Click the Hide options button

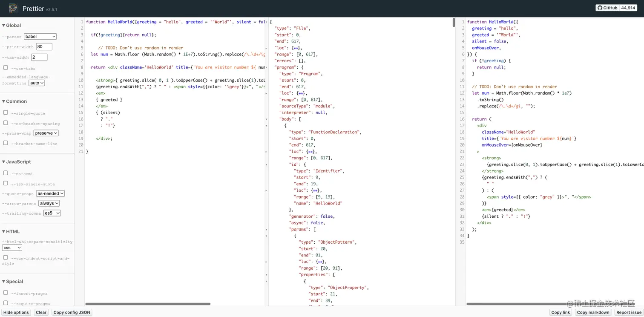[x=16, y=312]
